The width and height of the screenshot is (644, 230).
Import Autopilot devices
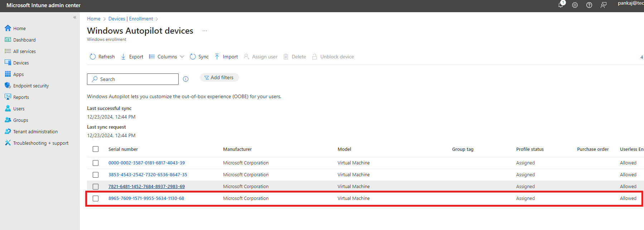226,57
